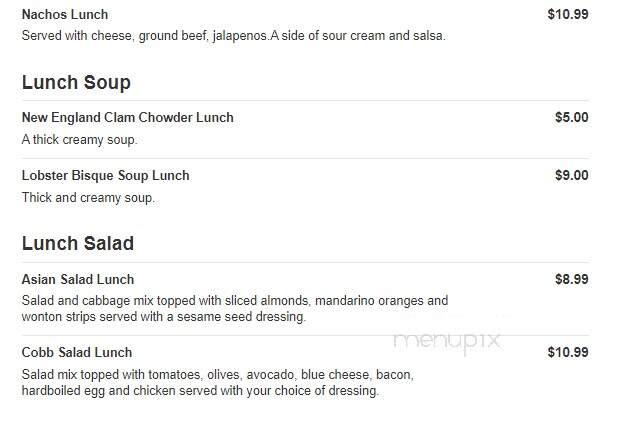Click the $8.99 Asian salad price
Screen dimensions: 626x423
(571, 279)
